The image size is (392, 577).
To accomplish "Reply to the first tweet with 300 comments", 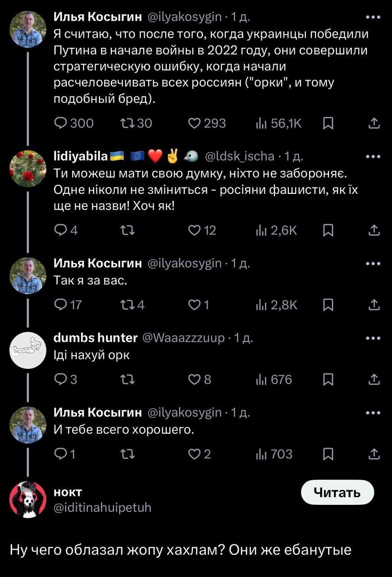I will pos(60,123).
